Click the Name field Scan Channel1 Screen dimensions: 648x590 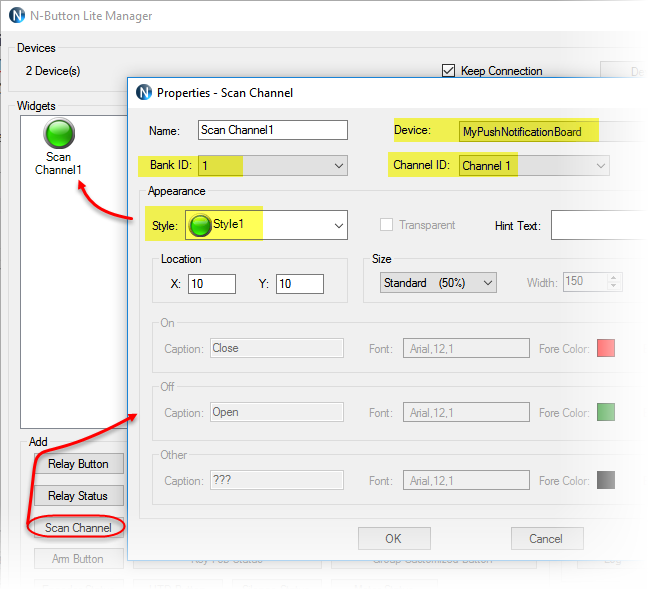273,130
